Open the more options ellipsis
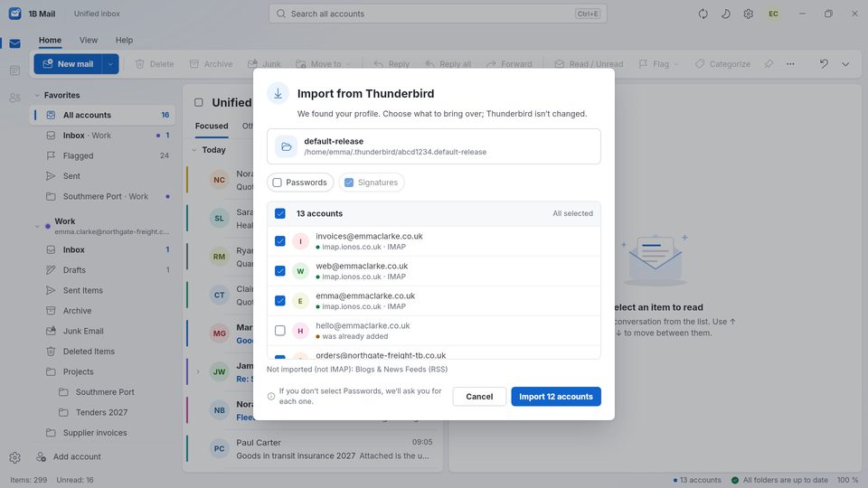This screenshot has width=868, height=488. [x=790, y=64]
